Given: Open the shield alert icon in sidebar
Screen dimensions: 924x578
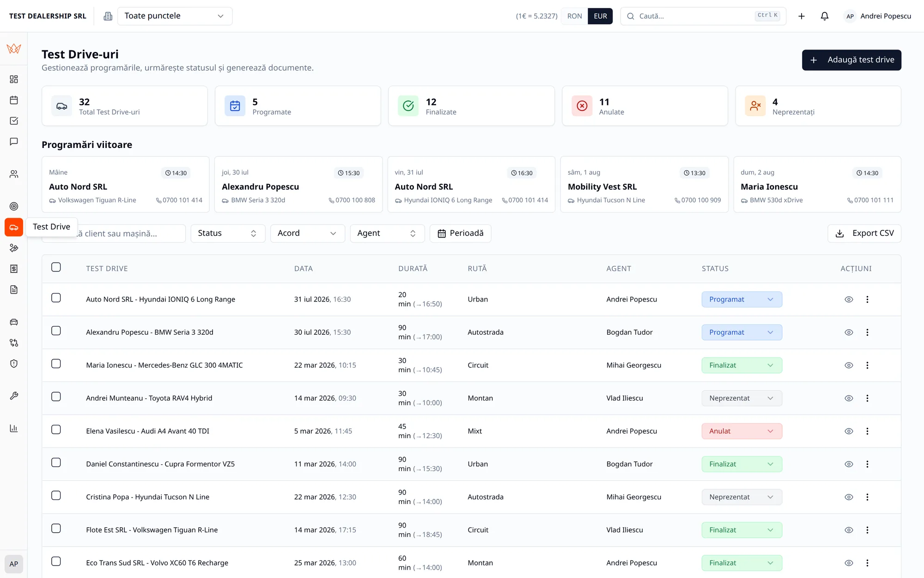Looking at the screenshot, I should [x=14, y=363].
